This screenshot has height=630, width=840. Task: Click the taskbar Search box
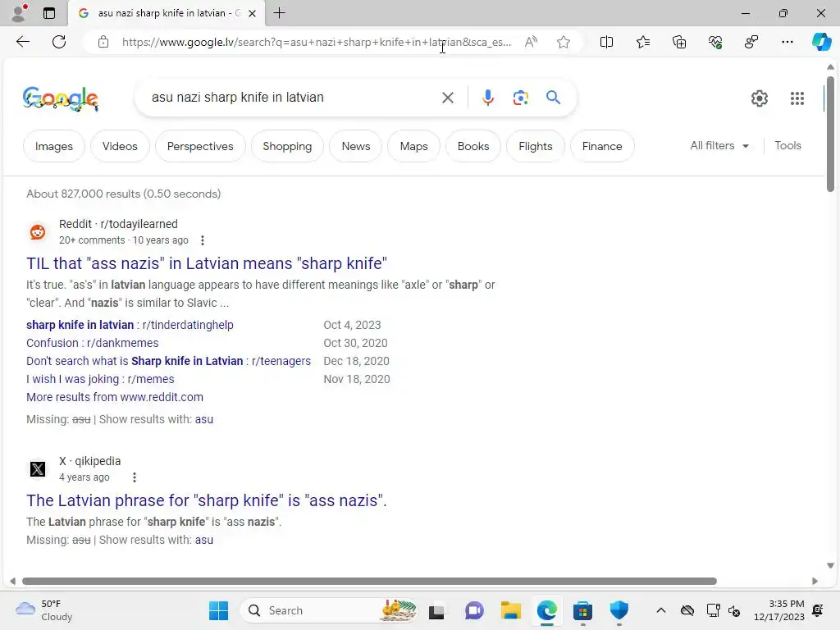pyautogui.click(x=328, y=610)
